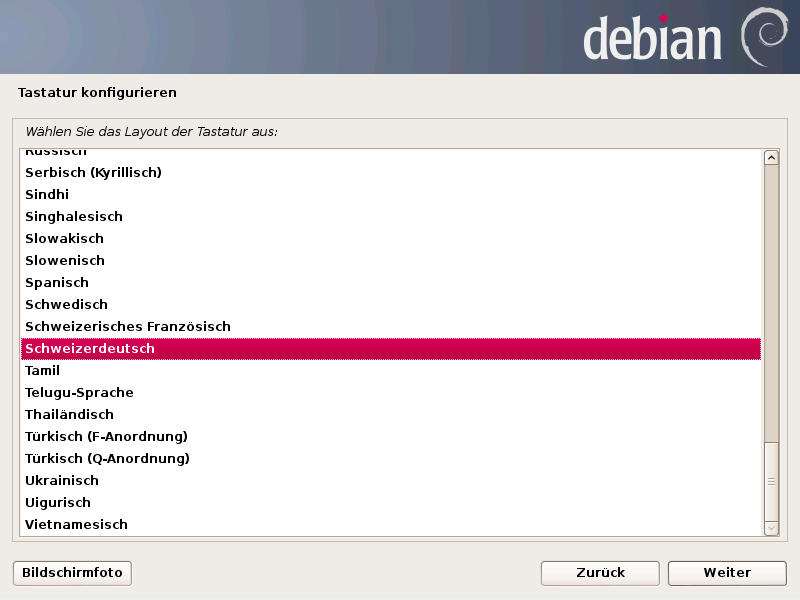Choose Sindhi from the layout list
The height and width of the screenshot is (600, 800).
(x=47, y=194)
